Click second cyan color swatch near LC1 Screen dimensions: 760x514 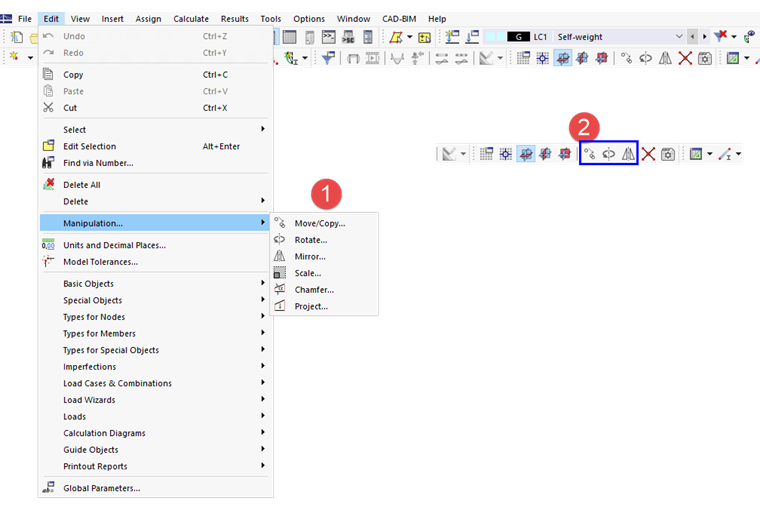[x=500, y=37]
